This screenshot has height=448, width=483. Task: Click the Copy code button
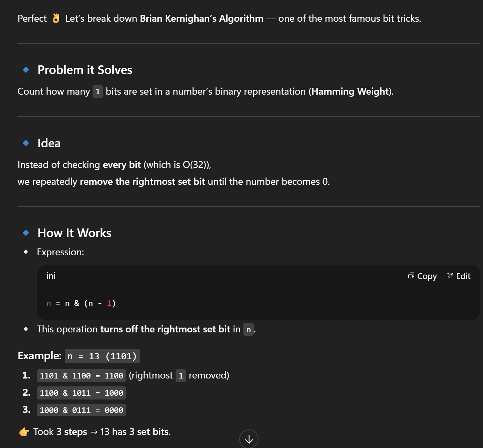point(422,276)
